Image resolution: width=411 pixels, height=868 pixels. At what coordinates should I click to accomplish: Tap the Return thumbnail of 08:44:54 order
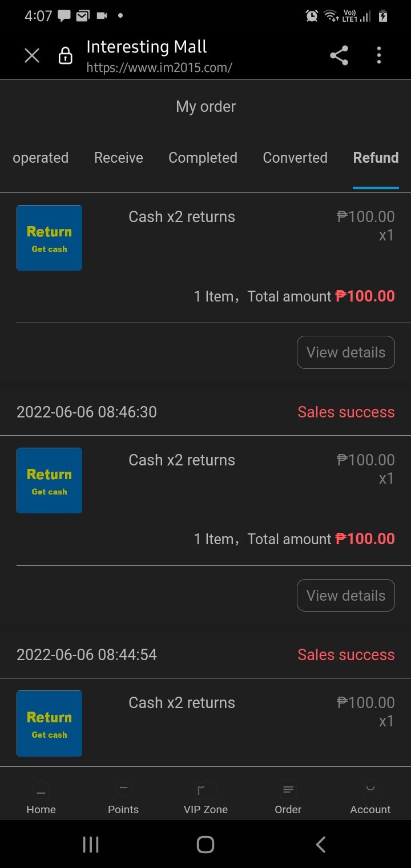pos(50,723)
